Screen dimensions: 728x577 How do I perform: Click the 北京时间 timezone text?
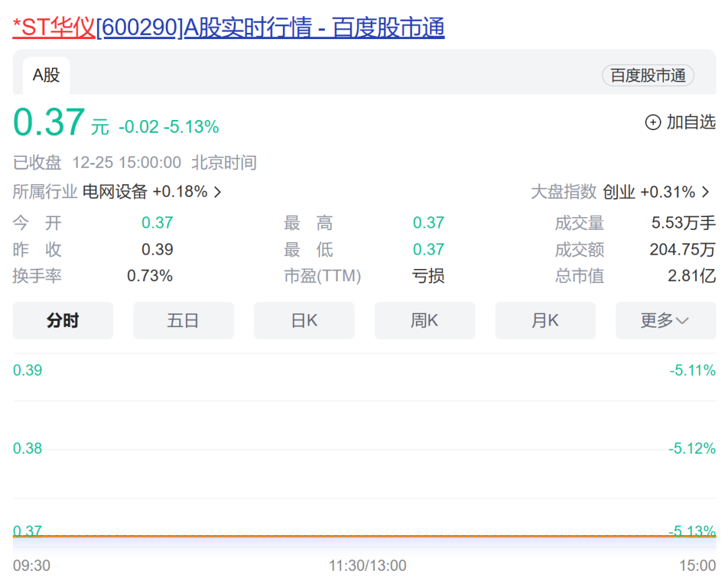point(224,163)
